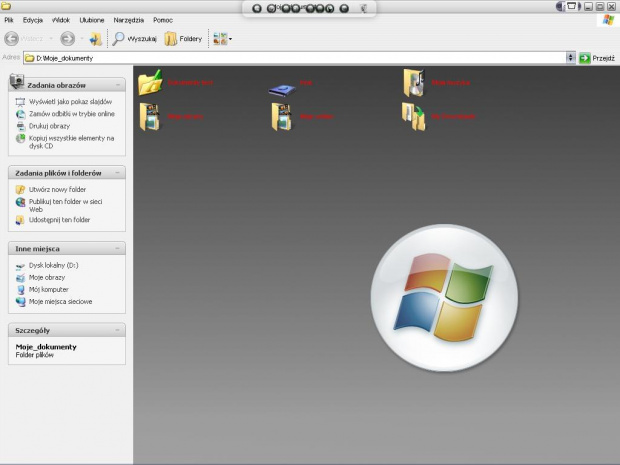
Task: Click Zamów odbitki w trybie online
Action: 72,114
